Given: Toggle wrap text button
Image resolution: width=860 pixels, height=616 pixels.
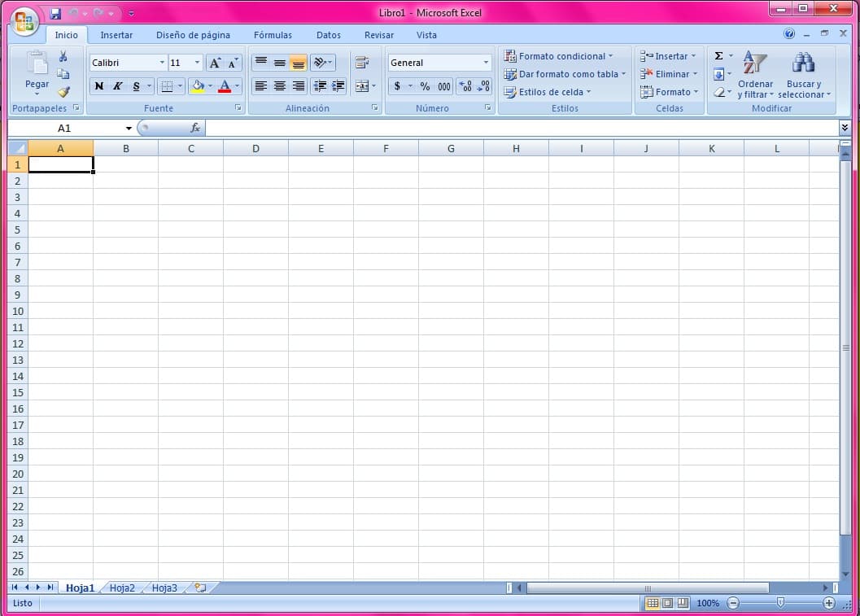Looking at the screenshot, I should [362, 63].
